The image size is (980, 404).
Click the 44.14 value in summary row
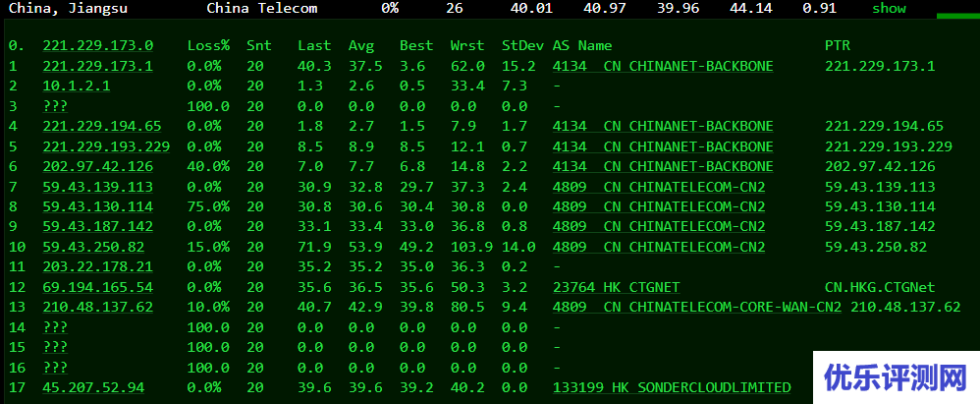click(x=750, y=8)
